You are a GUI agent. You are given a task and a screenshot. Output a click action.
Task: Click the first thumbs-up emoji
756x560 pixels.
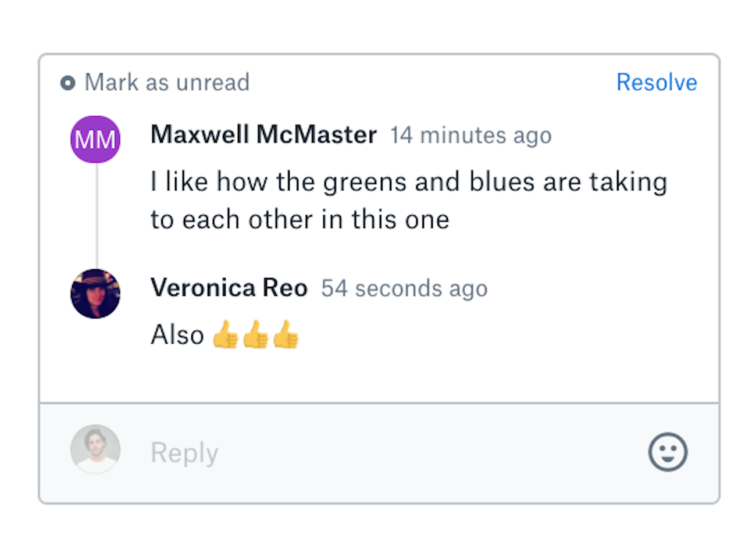tap(226, 334)
